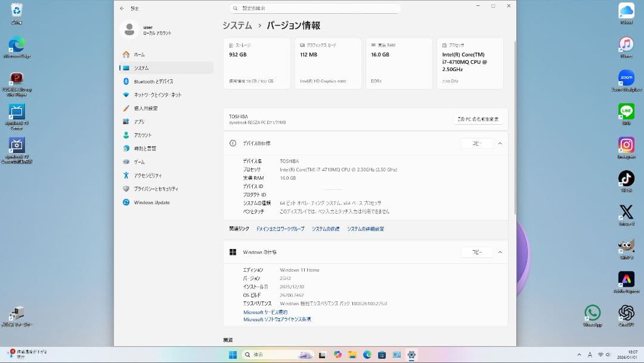Click the Windows Start button
Image resolution: width=644 pixels, height=363 pixels.
(233, 354)
